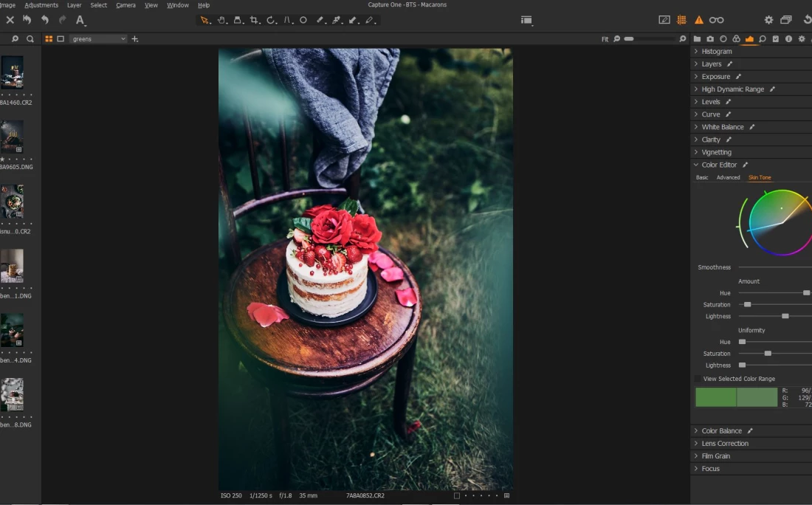Select the 7A8A1460.CR2 thumbnail
Screen dimensions: 812x505
pos(12,72)
